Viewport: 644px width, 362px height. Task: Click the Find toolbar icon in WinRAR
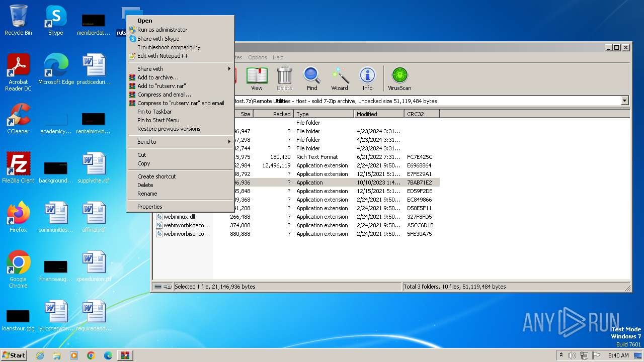coord(312,79)
